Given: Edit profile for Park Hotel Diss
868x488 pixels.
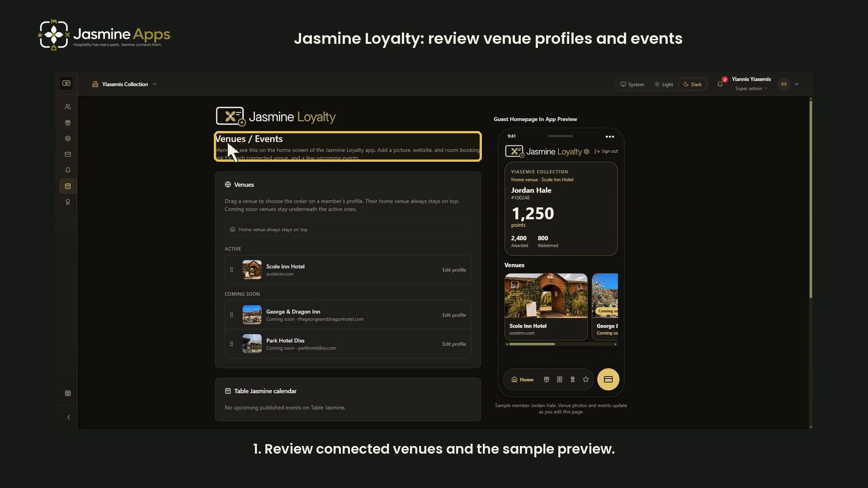Looking at the screenshot, I should pos(454,344).
